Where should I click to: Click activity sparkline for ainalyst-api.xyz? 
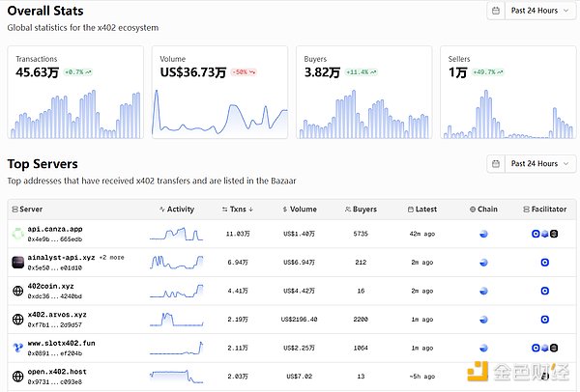(x=177, y=262)
